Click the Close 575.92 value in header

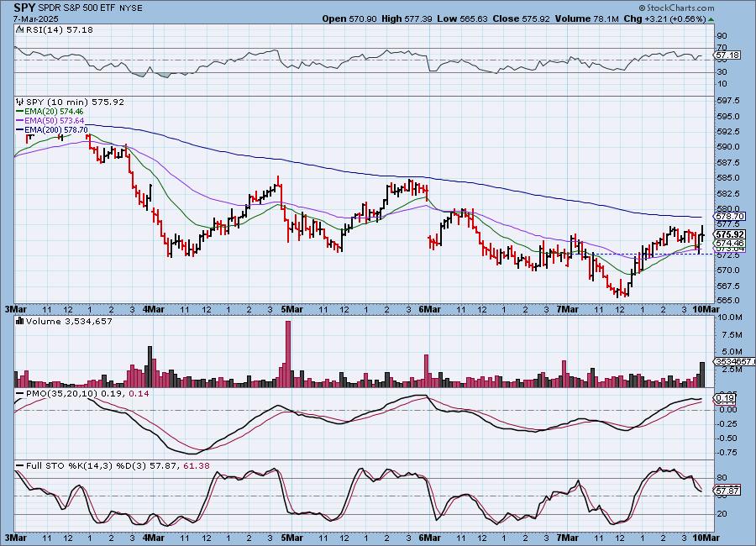[521, 18]
